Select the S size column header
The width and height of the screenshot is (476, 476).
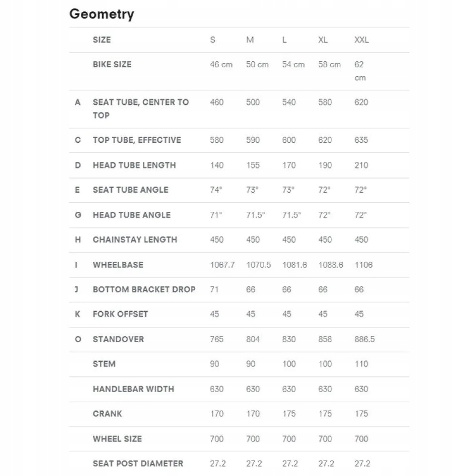tap(212, 40)
